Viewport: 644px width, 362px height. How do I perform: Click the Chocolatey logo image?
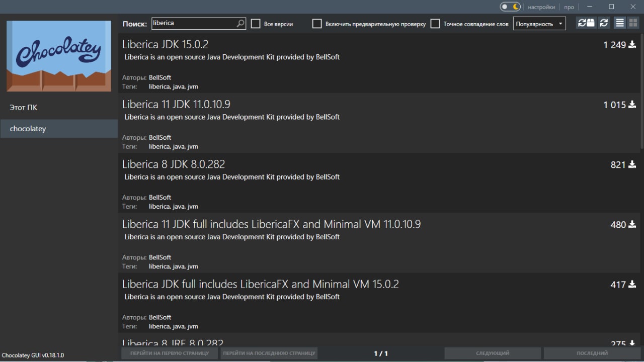coord(59,56)
